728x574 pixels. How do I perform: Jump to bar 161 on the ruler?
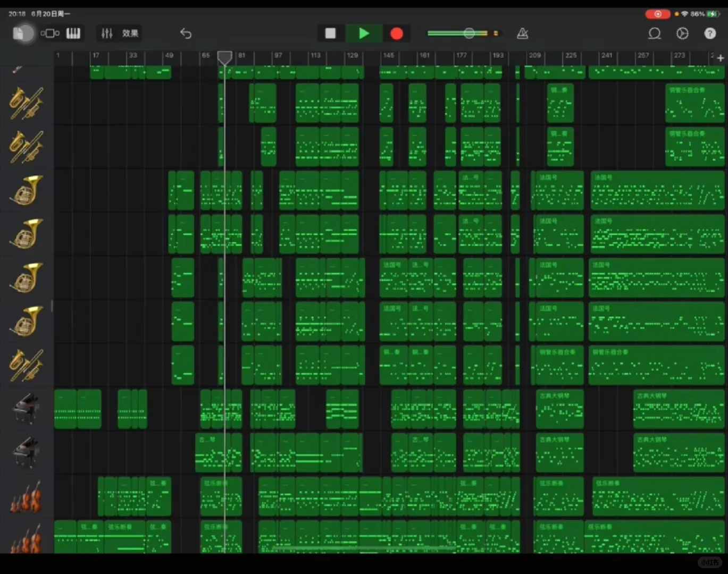[x=425, y=55]
